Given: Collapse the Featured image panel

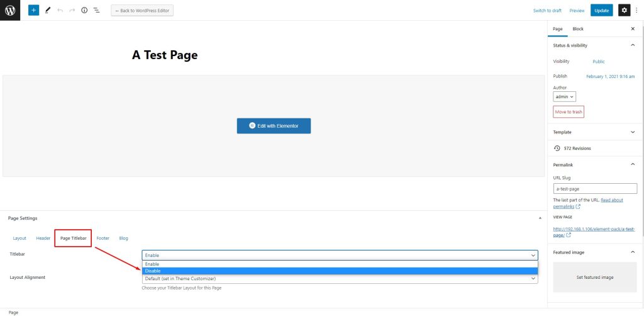Looking at the screenshot, I should (x=633, y=252).
